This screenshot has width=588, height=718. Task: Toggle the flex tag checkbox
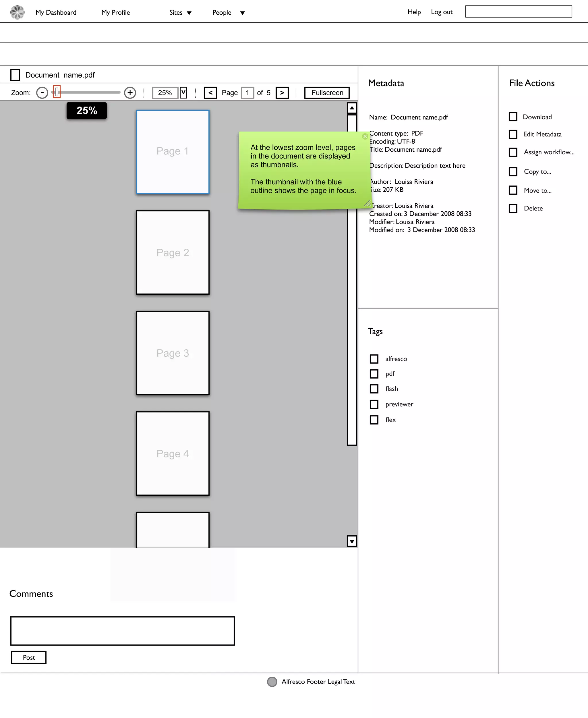click(x=374, y=420)
